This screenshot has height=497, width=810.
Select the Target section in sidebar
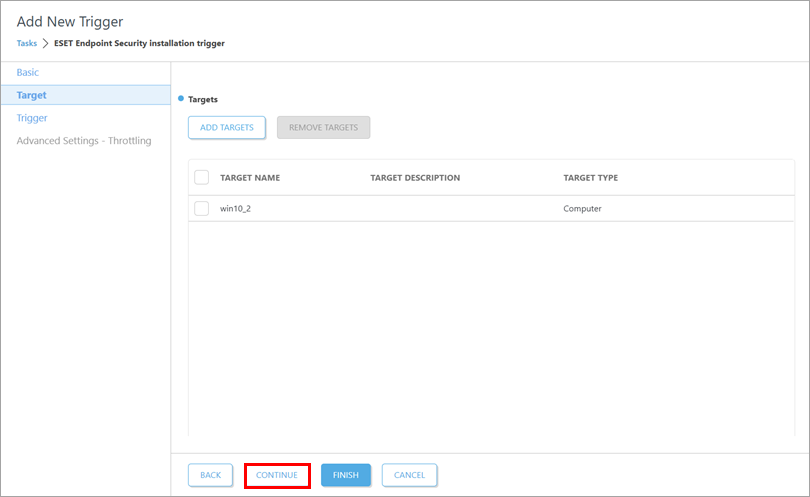(32, 95)
